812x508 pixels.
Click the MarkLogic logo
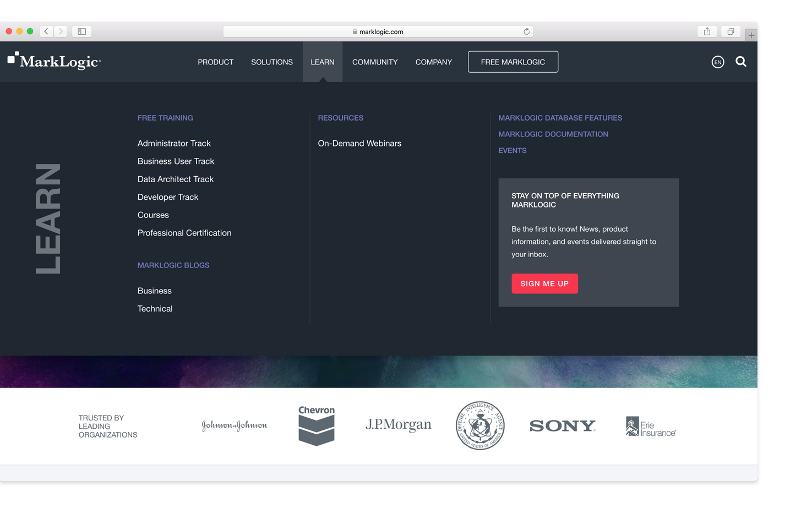click(x=54, y=61)
